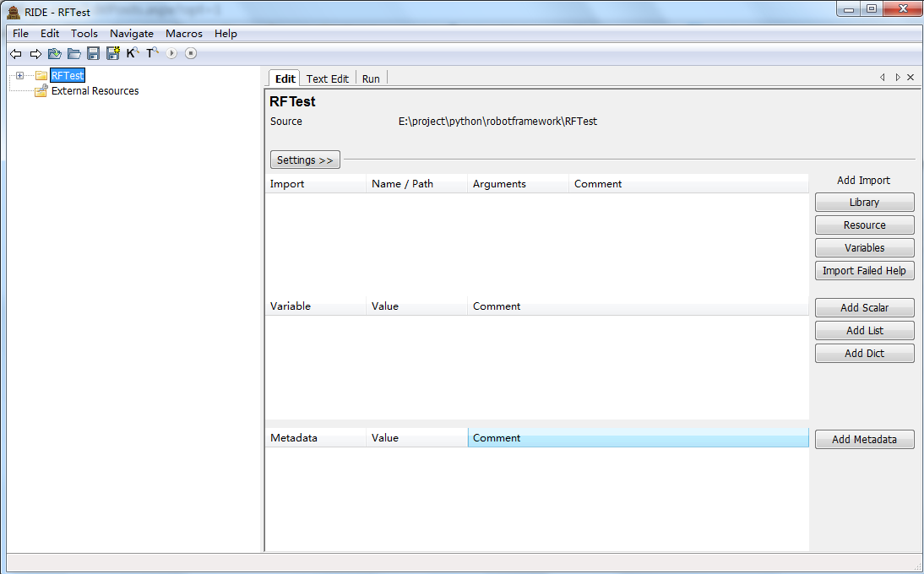Click the Variables import button
The height and width of the screenshot is (574, 924).
[865, 248]
